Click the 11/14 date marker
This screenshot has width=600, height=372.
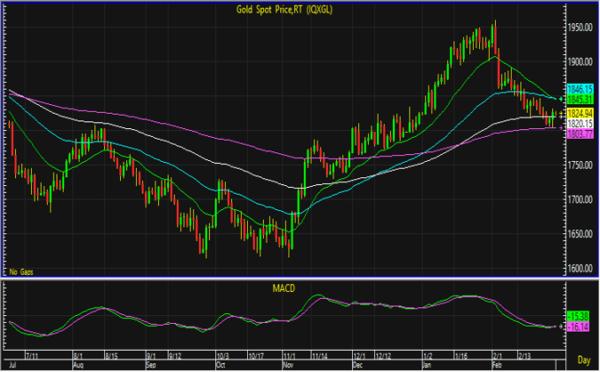pyautogui.click(x=320, y=356)
